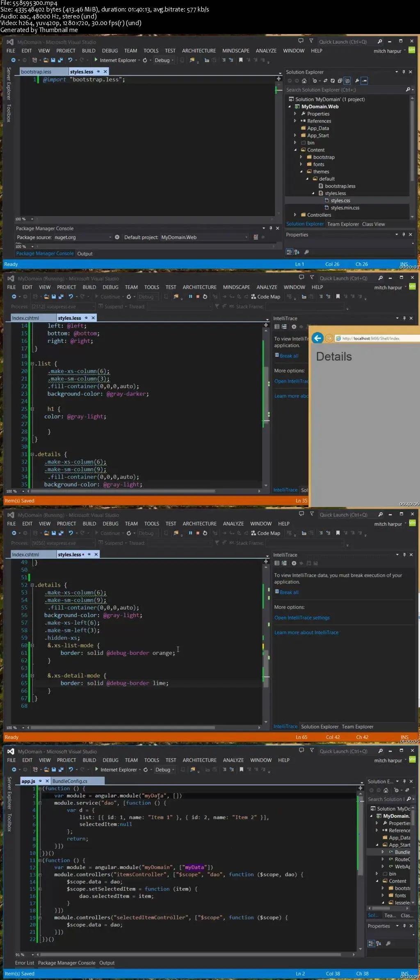The height and width of the screenshot is (980, 420).
Task: Open Package source nuget.org dropdown
Action: pos(83,237)
